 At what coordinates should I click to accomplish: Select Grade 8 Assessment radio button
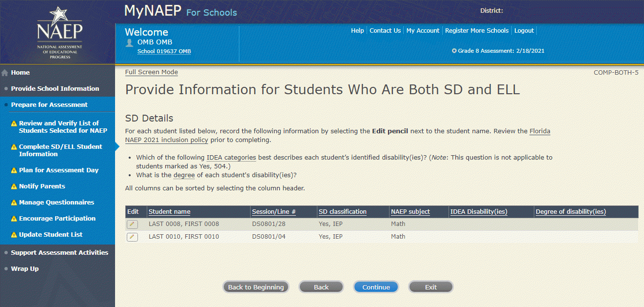(x=454, y=51)
